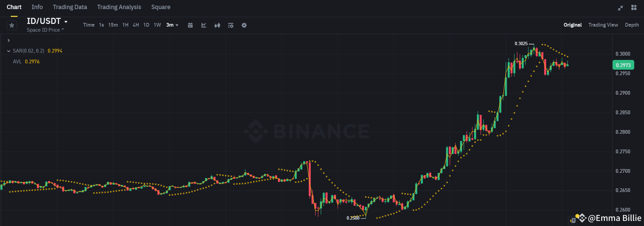Open the indicator list icon
Viewport: 644px width, 226px height.
click(x=230, y=25)
